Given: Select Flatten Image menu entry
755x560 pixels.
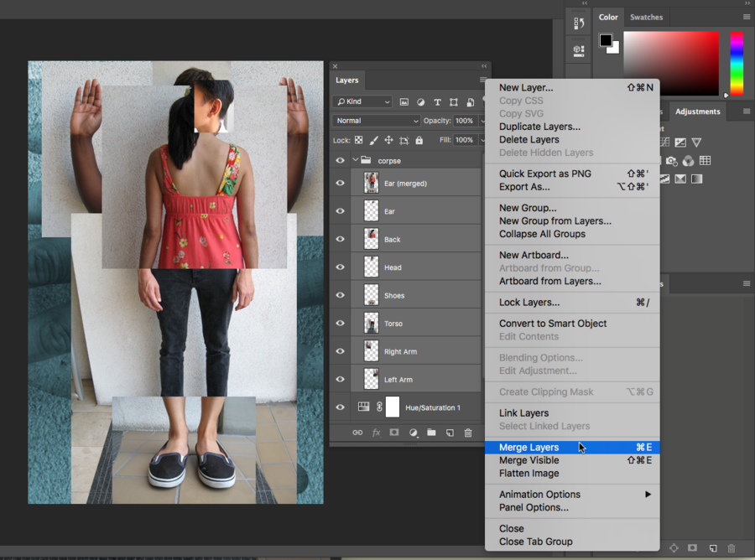Looking at the screenshot, I should tap(528, 474).
